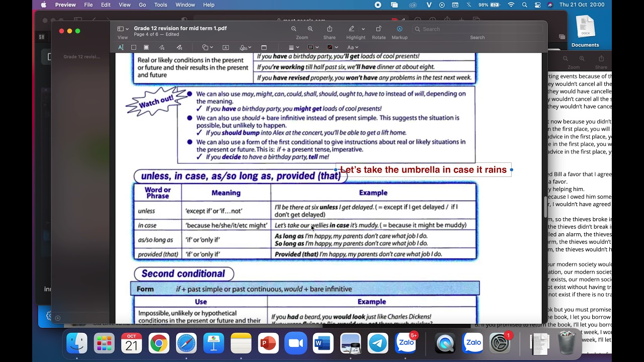
Task: Open the Window menu
Action: coord(185,5)
